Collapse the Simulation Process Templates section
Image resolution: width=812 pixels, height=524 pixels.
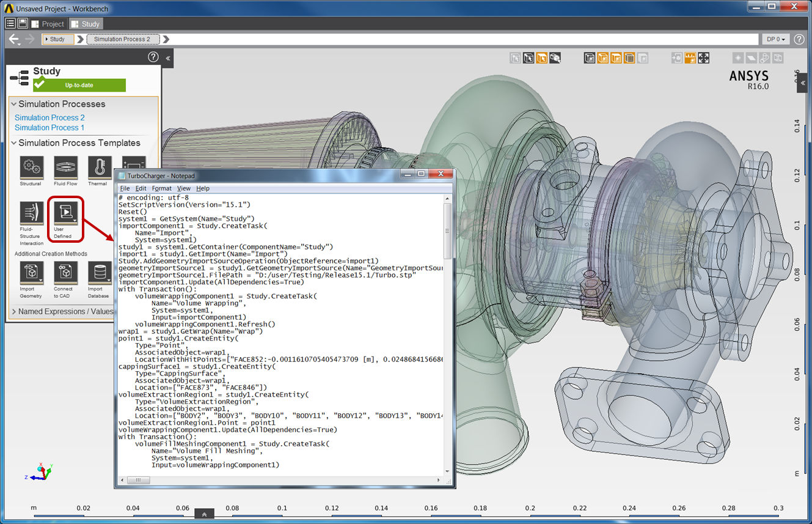[x=13, y=143]
